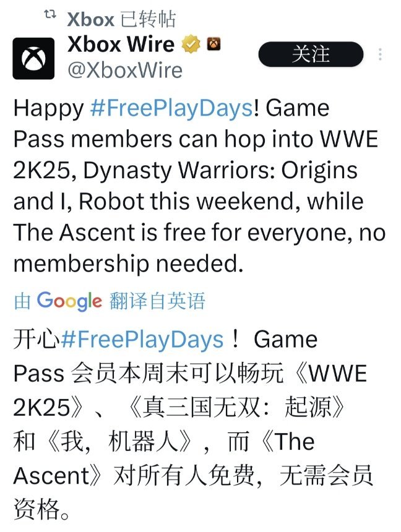The width and height of the screenshot is (401, 532).
Task: Tap the Google logo in translation notice
Action: point(69,301)
